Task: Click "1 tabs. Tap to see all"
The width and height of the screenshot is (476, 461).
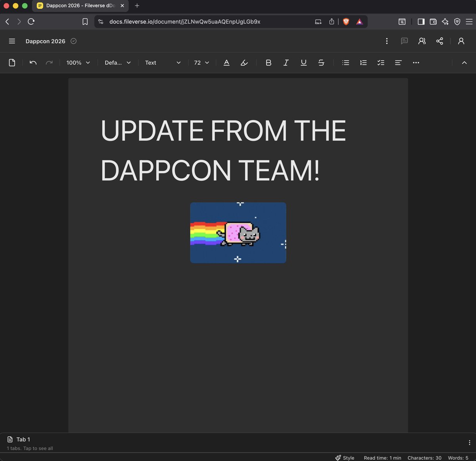Action: (30, 448)
